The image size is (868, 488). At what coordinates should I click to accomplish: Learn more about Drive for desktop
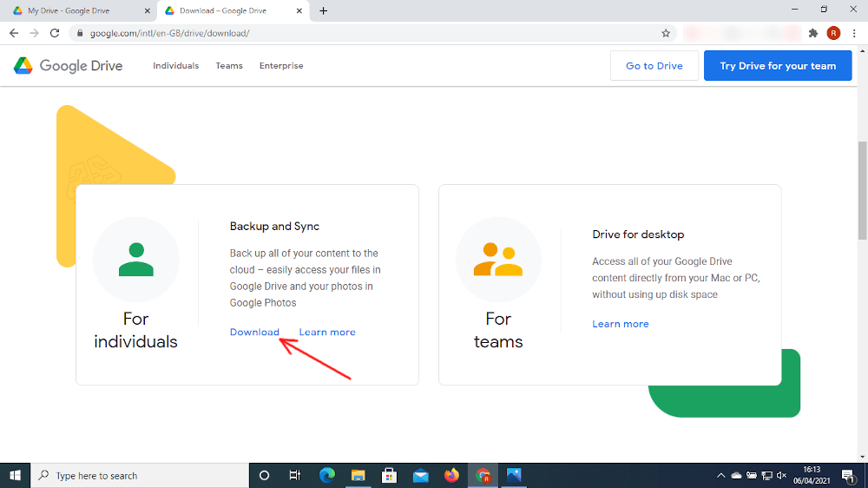click(621, 324)
